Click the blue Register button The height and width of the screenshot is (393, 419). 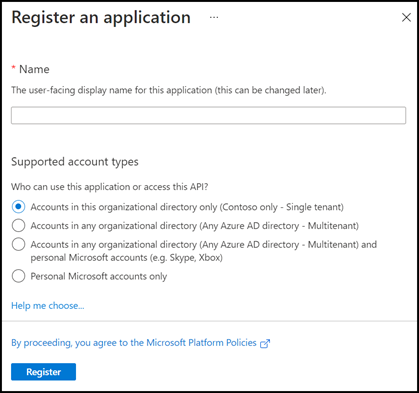(x=43, y=372)
